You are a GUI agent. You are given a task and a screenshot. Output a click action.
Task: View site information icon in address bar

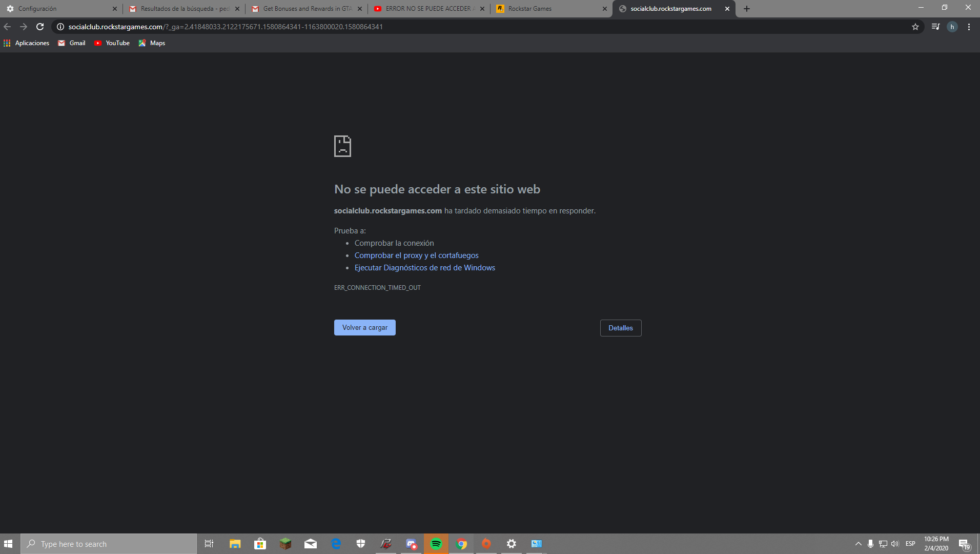click(x=60, y=27)
